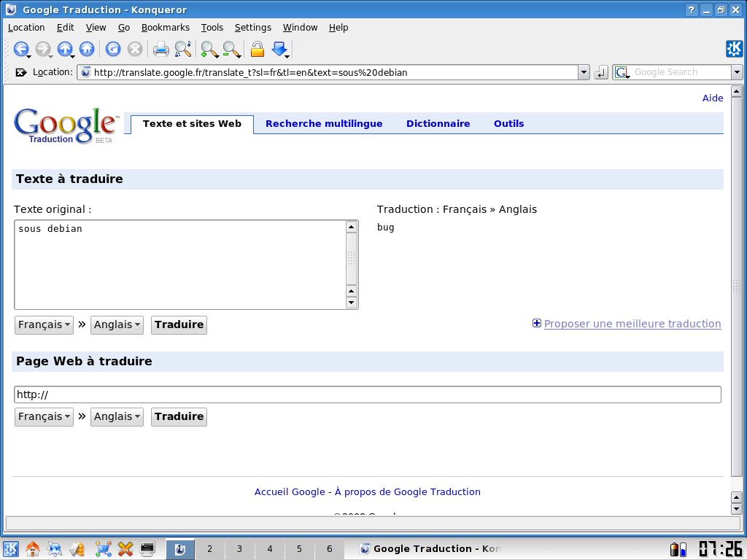Screen dimensions: 747x560
Task: Open text target language Anglais dropdown
Action: click(117, 324)
